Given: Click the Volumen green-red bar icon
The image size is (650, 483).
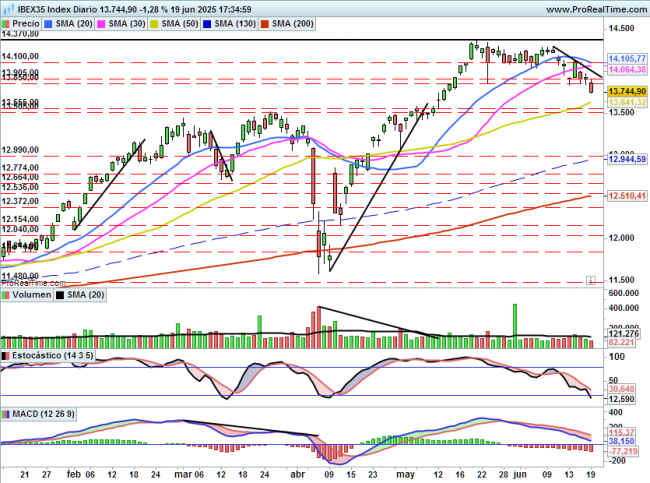Looking at the screenshot, I should [x=6, y=295].
